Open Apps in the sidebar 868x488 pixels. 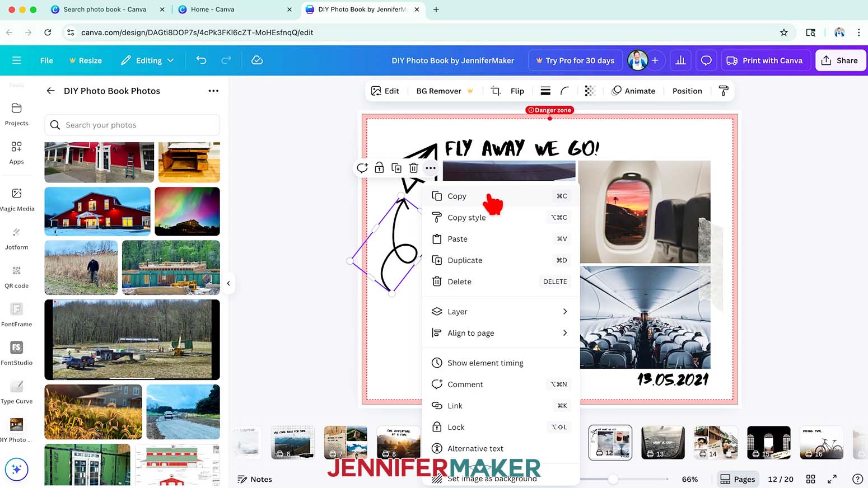(16, 153)
